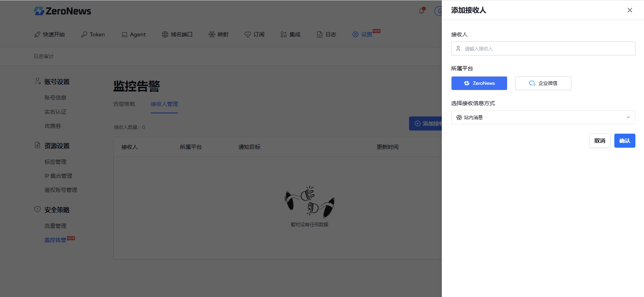Click the 设置 gear icon
Image resolution: width=644 pixels, height=297 pixels.
(x=355, y=34)
